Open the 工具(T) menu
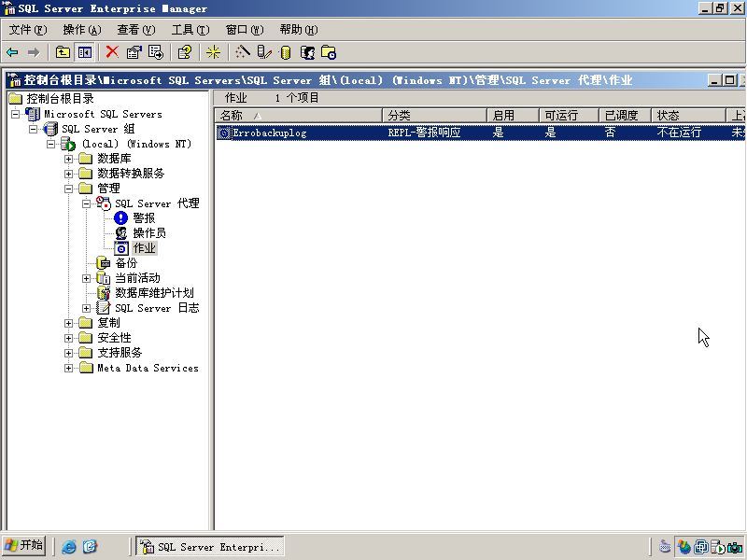The image size is (747, 560). 190,30
